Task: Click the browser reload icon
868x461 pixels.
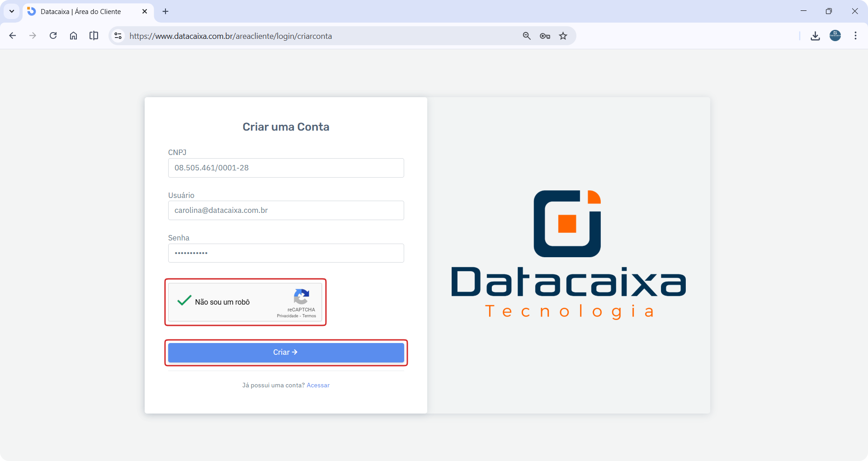Action: (53, 36)
